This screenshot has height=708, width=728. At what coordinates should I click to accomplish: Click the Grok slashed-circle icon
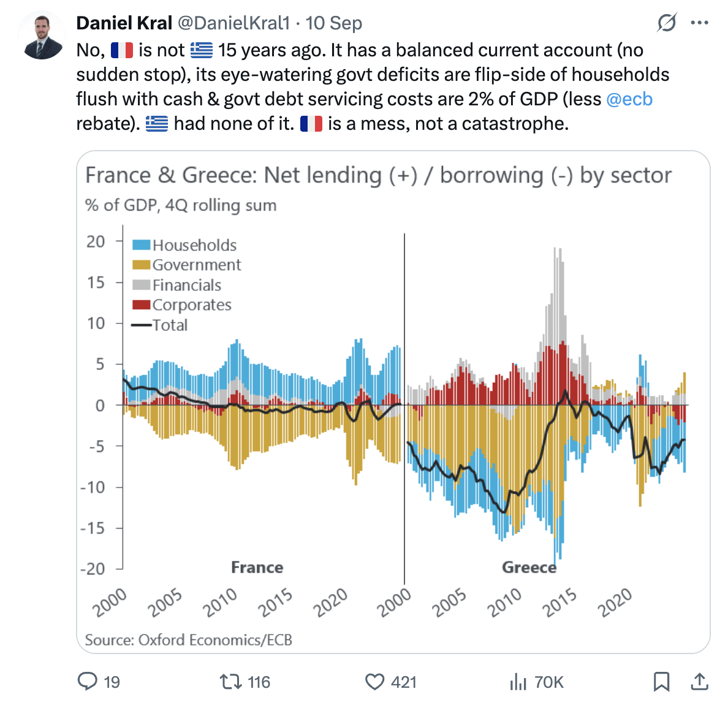click(x=667, y=22)
